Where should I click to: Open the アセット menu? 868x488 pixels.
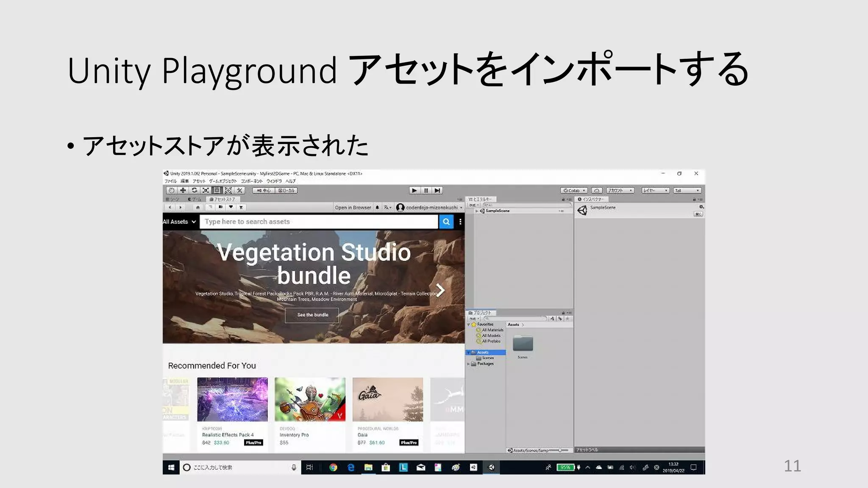(x=199, y=181)
